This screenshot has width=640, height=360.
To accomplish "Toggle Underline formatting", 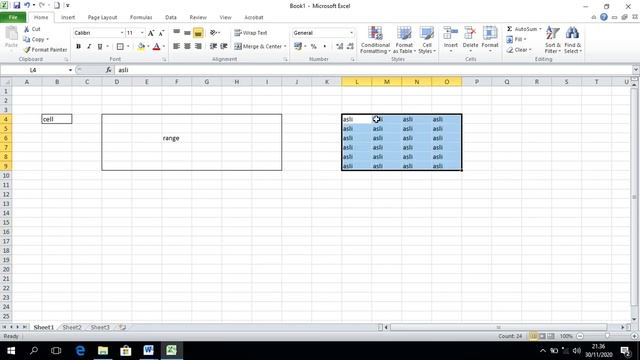I will click(100, 47).
